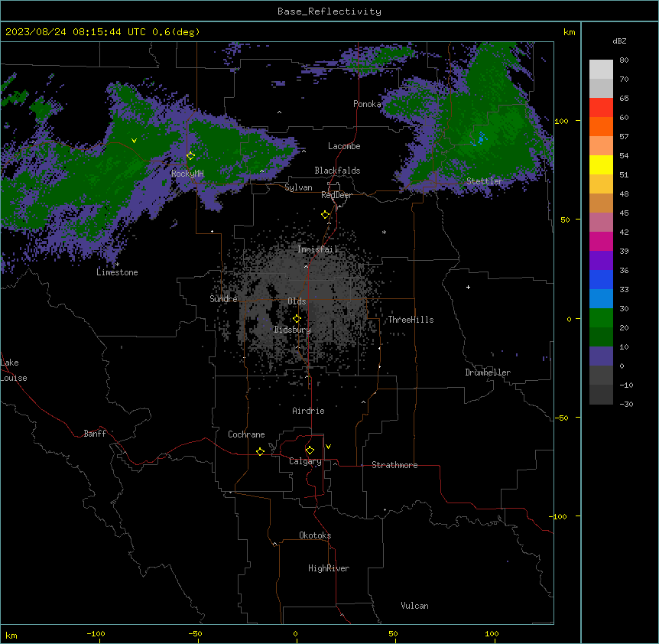Click the violet 36-39 dBZ legend swatch
The image size is (659, 644).
601,261
